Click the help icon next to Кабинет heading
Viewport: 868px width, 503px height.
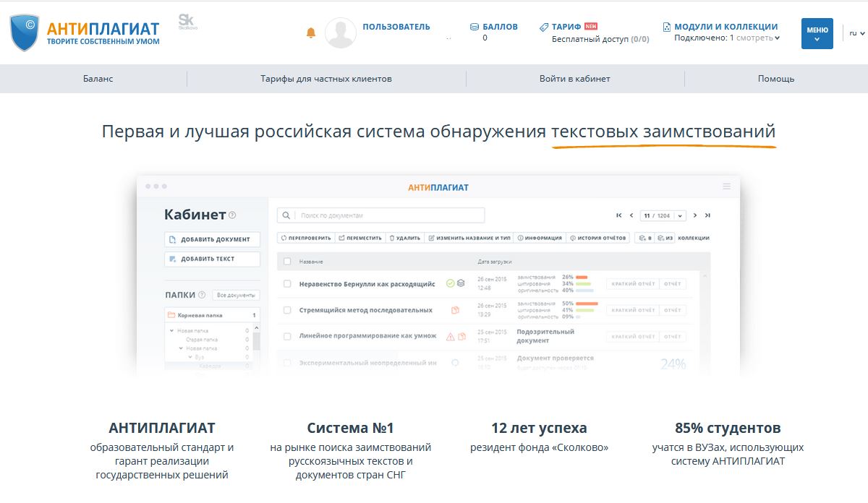pos(232,215)
